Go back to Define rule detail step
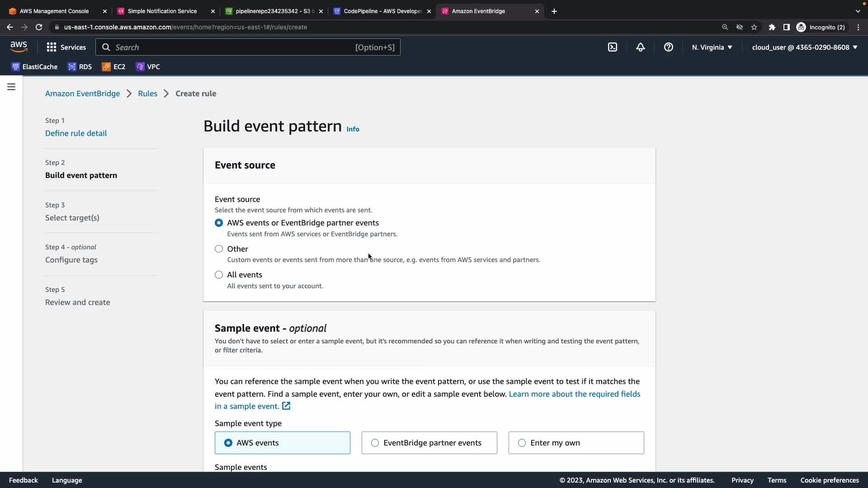The height and width of the screenshot is (488, 868). tap(76, 133)
